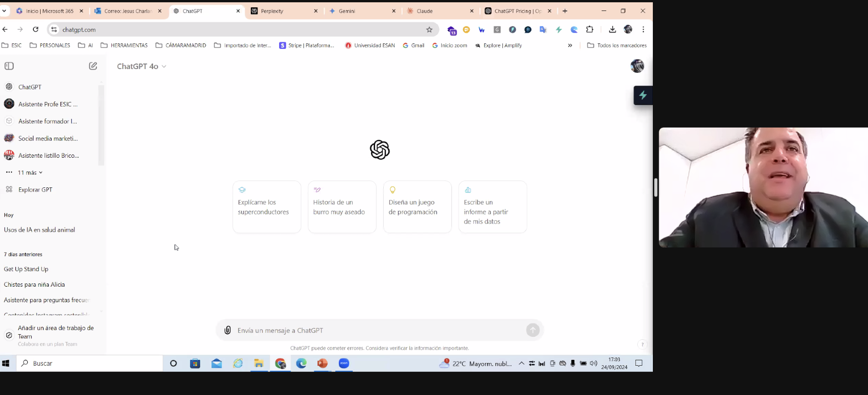Click the send message arrow button

click(x=533, y=330)
